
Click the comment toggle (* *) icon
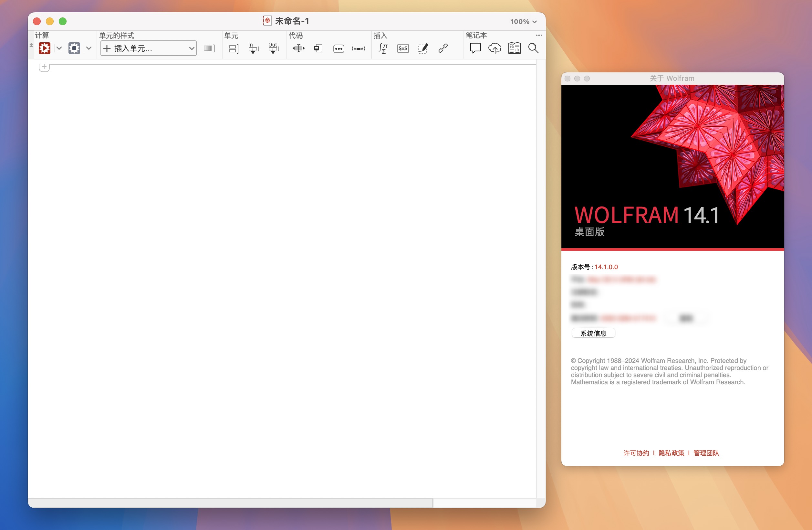point(358,49)
